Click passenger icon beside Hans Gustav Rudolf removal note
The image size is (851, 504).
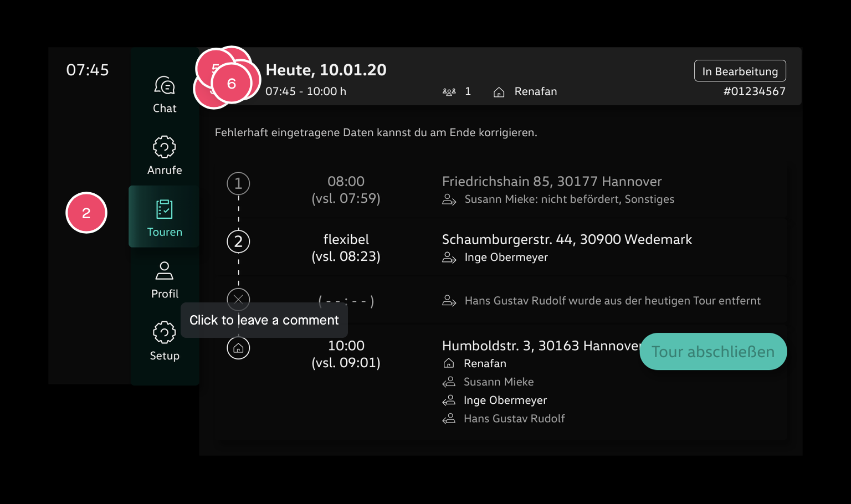pyautogui.click(x=449, y=301)
